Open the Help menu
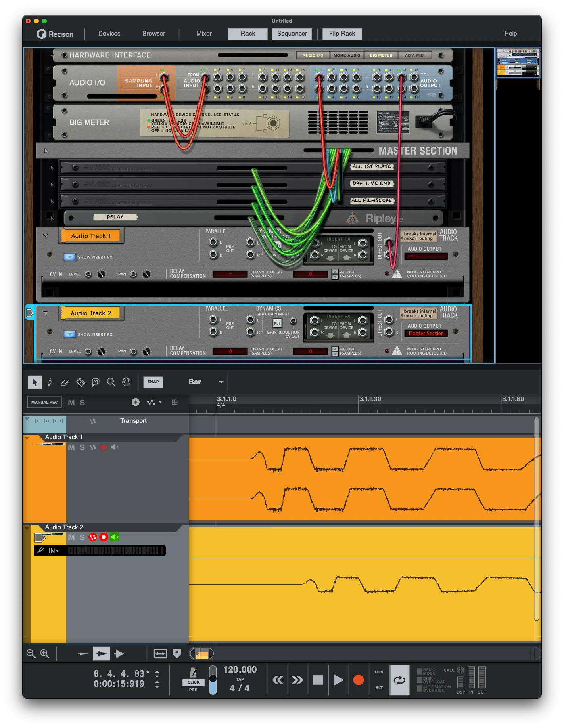Viewport: 564px width, 728px height. [x=510, y=34]
